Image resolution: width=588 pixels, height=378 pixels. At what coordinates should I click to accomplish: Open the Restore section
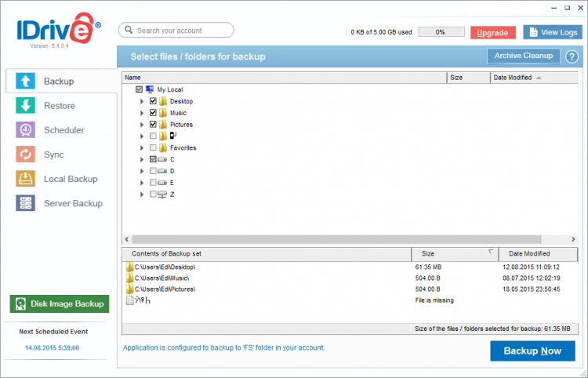61,105
